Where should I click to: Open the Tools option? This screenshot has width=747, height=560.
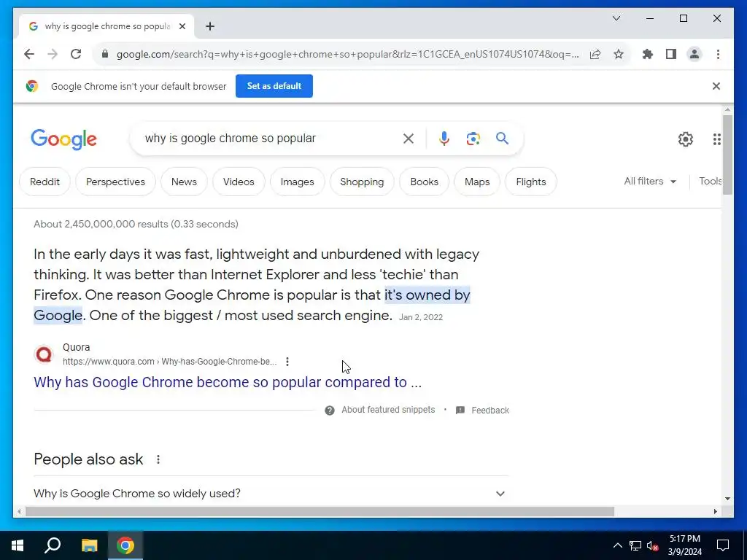(x=710, y=182)
